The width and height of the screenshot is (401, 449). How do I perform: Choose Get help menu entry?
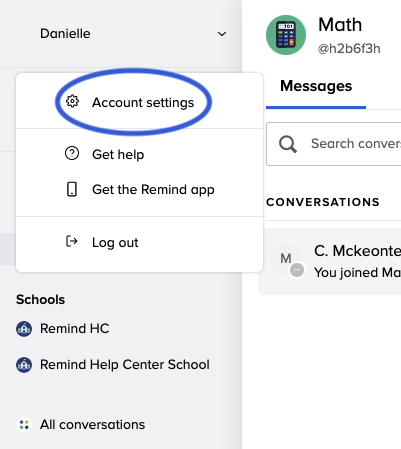coord(139,154)
